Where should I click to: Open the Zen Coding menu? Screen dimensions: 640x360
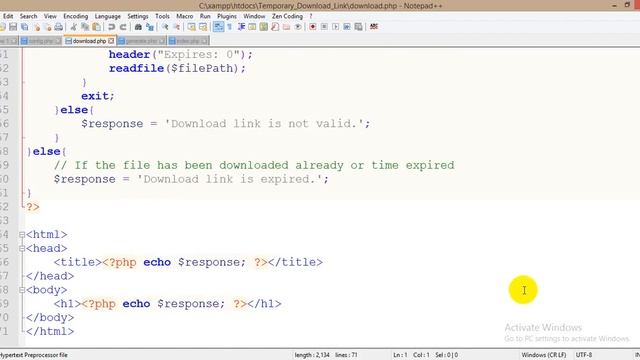287,16
